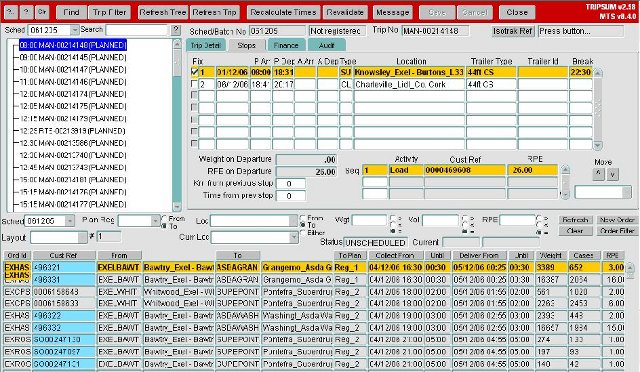This screenshot has width=640, height=372.
Task: Click the activity list vertical scrollbar
Action: click(x=565, y=182)
